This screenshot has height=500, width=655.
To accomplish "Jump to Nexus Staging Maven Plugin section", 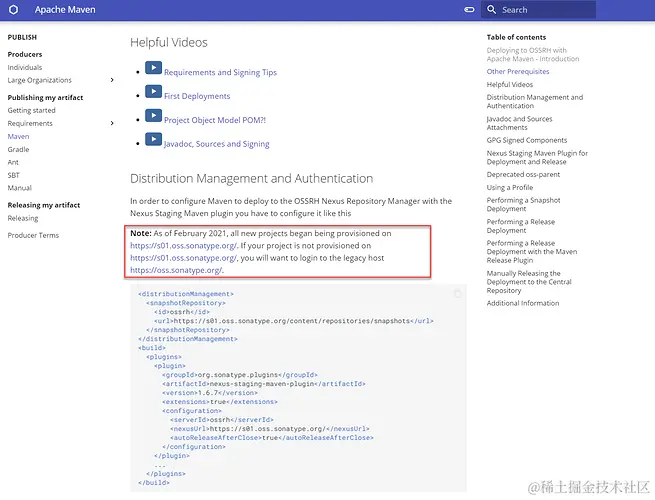I will (537, 157).
